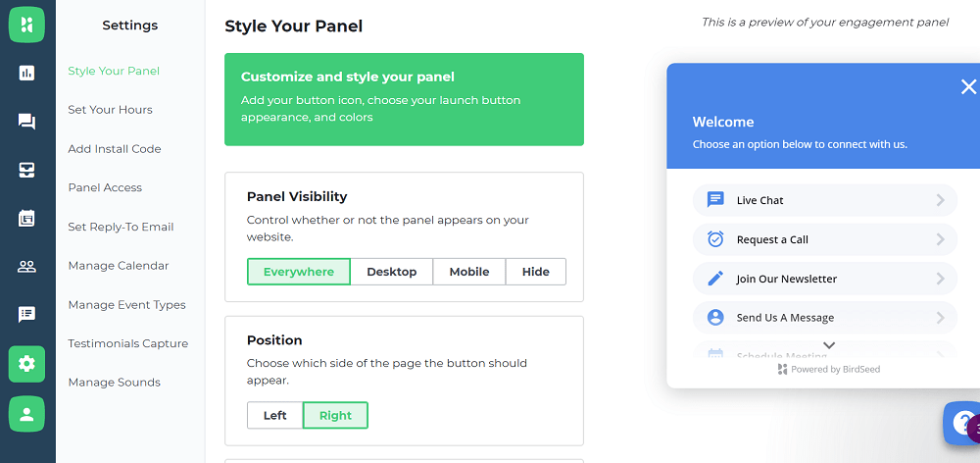This screenshot has width=980, height=463.
Task: Open the calendar sidebar icon
Action: [26, 219]
